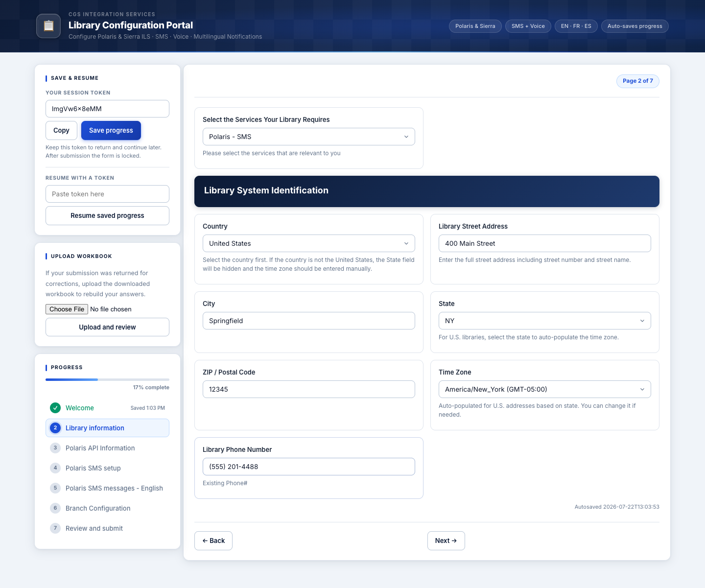Click Choose File button
The width and height of the screenshot is (705, 588).
pyautogui.click(x=67, y=309)
